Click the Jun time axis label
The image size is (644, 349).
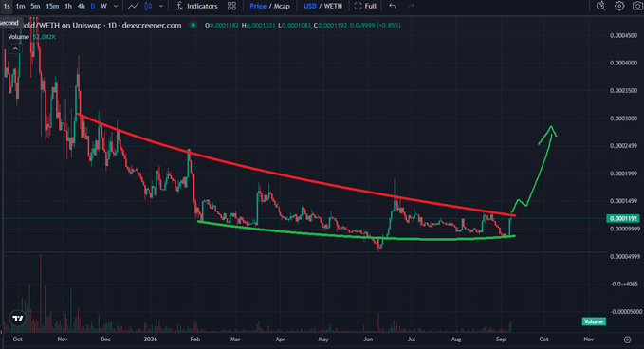click(x=368, y=340)
